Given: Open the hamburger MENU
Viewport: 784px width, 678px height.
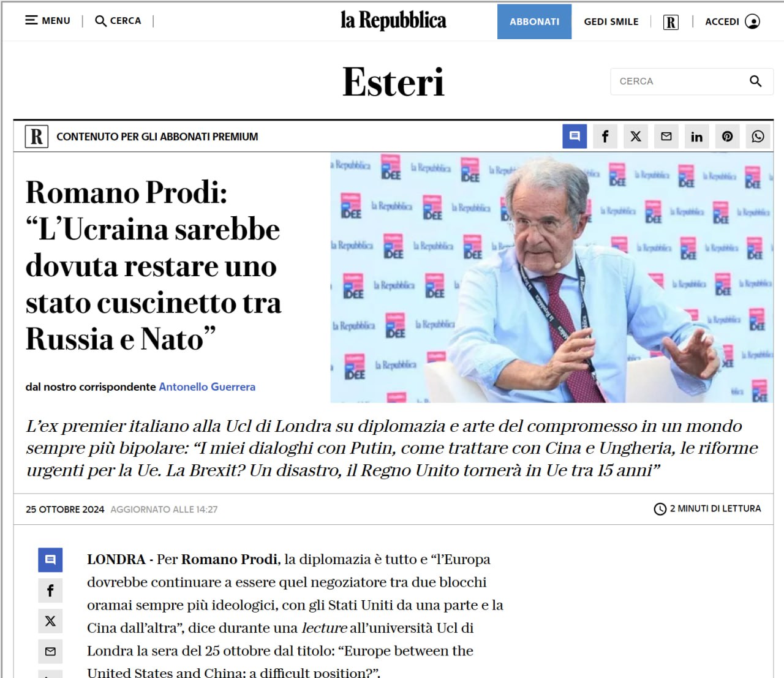Looking at the screenshot, I should coord(48,21).
